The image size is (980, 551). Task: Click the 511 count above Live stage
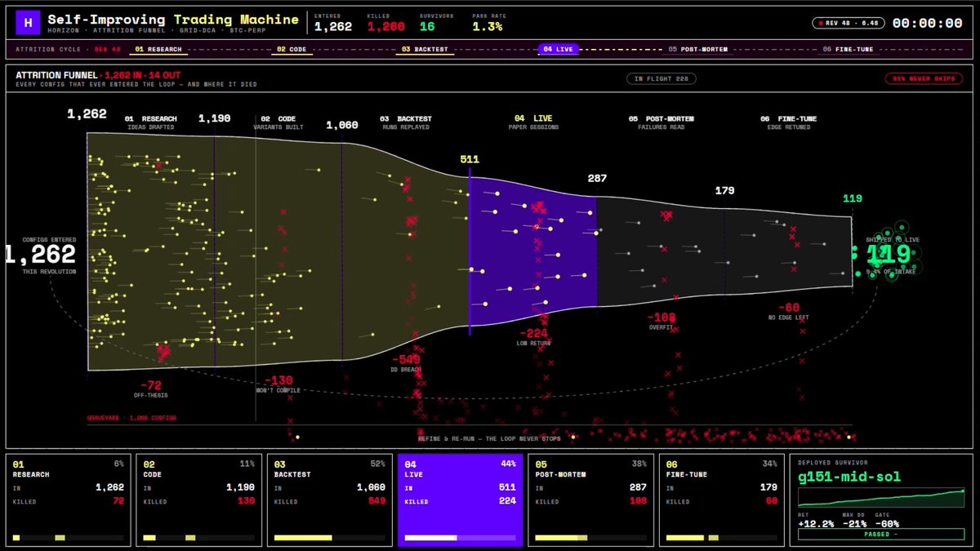[470, 160]
